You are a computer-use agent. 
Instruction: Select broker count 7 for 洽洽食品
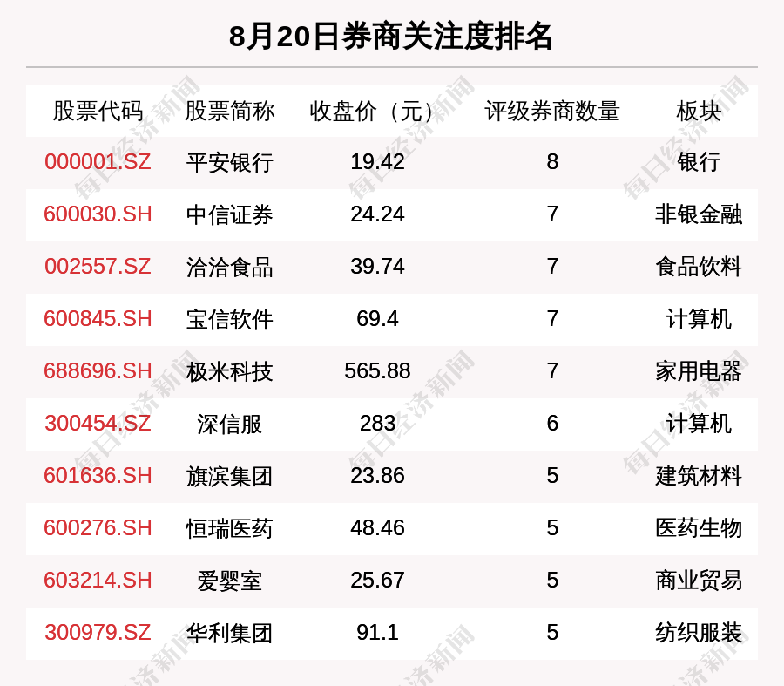click(x=552, y=266)
